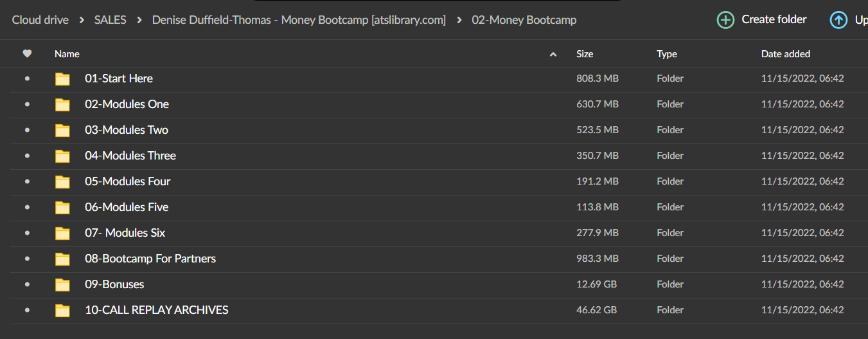Click the sort arrow in Name column
868x339 pixels.
coord(553,55)
